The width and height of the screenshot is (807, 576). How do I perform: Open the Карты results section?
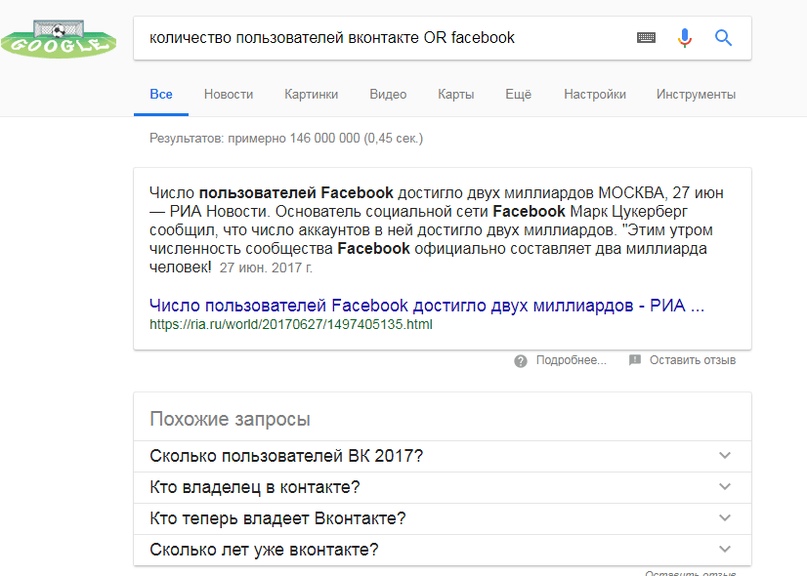[456, 94]
